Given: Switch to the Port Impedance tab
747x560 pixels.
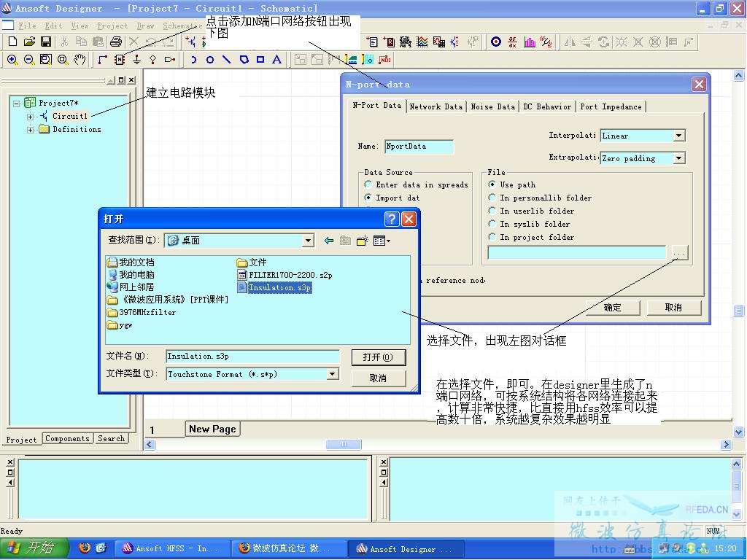Looking at the screenshot, I should (x=611, y=106).
